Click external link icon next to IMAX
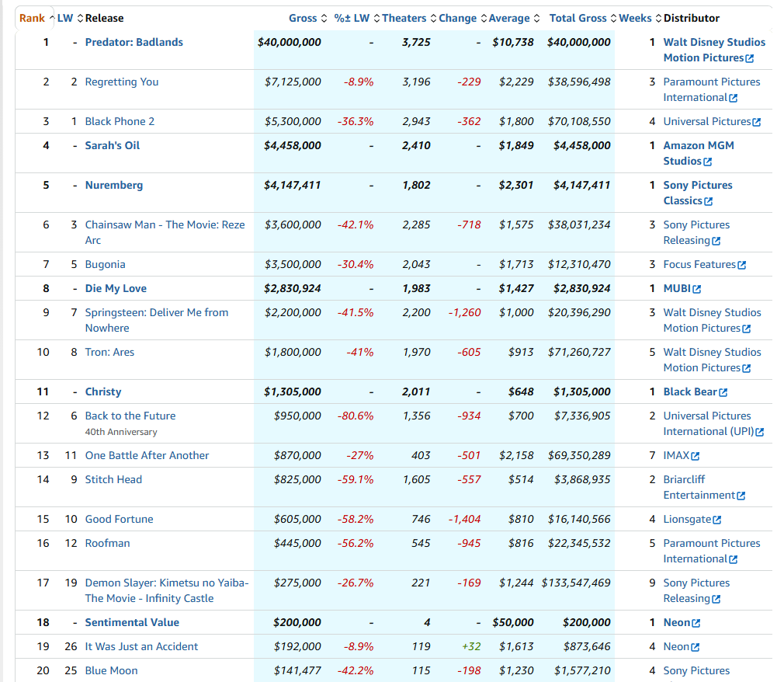Viewport: 784px width, 682px height. (696, 456)
